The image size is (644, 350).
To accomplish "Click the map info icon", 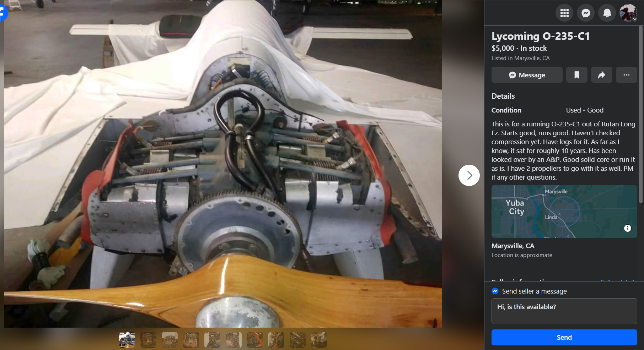I will pos(628,228).
